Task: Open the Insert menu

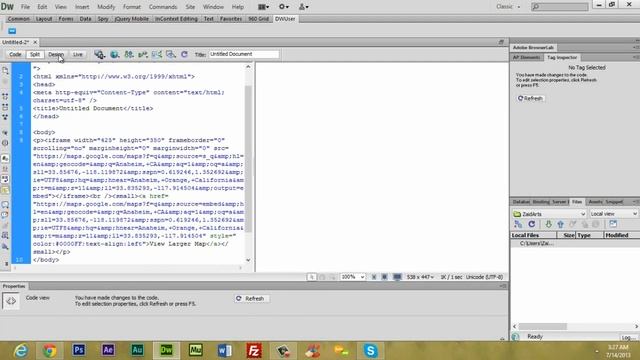Action: (82, 7)
